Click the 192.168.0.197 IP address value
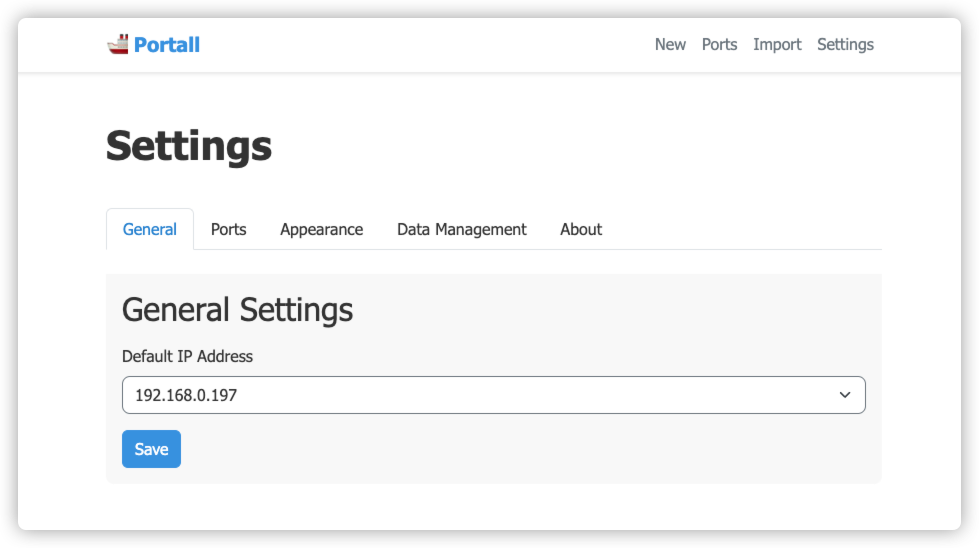The width and height of the screenshot is (979, 548). 186,396
